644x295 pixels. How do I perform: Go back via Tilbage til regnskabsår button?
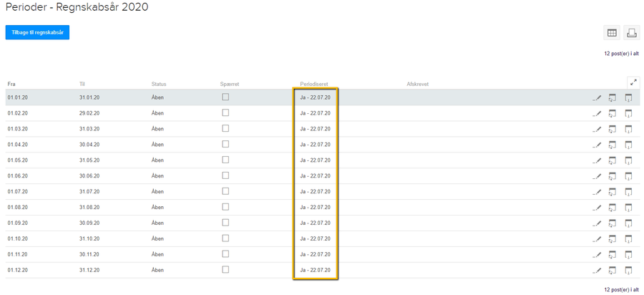point(37,32)
